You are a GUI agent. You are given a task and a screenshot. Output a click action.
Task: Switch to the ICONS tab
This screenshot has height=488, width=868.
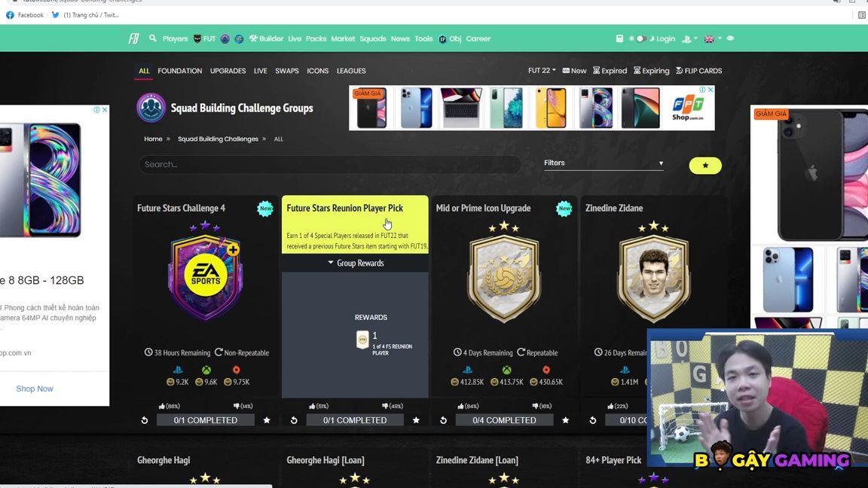[318, 71]
